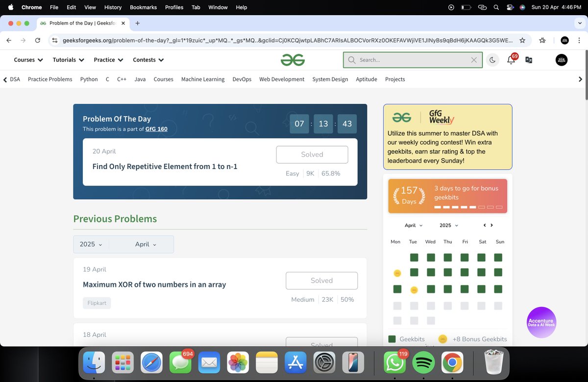Open Notes from the dock
Screen dimensions: 588x382
pyautogui.click(x=267, y=363)
